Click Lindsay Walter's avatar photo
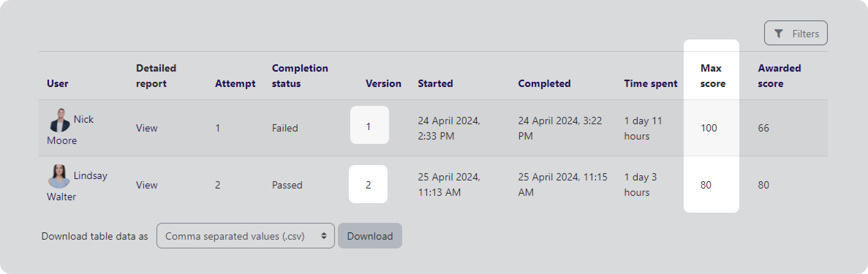 click(59, 176)
